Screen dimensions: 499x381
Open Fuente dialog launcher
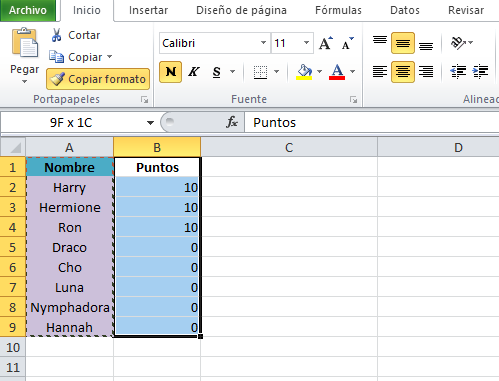point(353,99)
